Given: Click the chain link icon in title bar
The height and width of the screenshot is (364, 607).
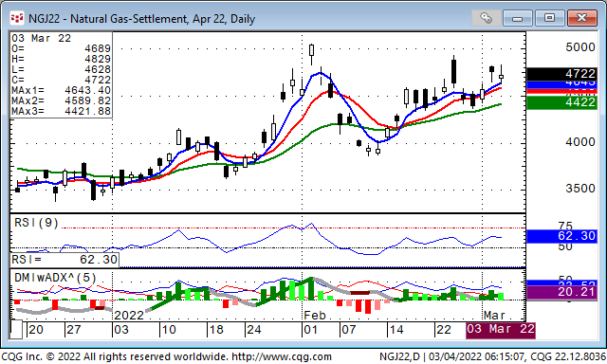Looking at the screenshot, I should pyautogui.click(x=486, y=18).
